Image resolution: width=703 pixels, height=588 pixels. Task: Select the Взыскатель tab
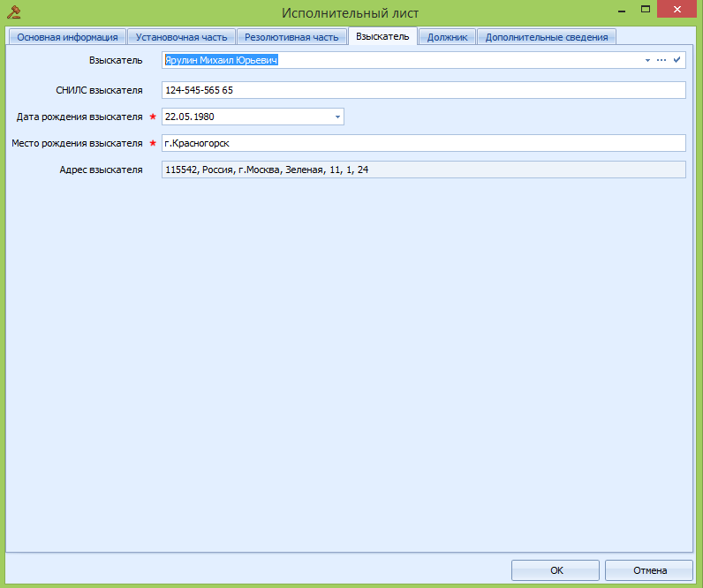(x=382, y=36)
